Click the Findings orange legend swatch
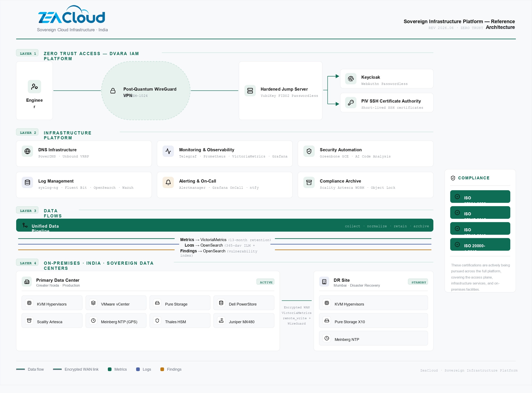The width and height of the screenshot is (532, 393). 162,369
